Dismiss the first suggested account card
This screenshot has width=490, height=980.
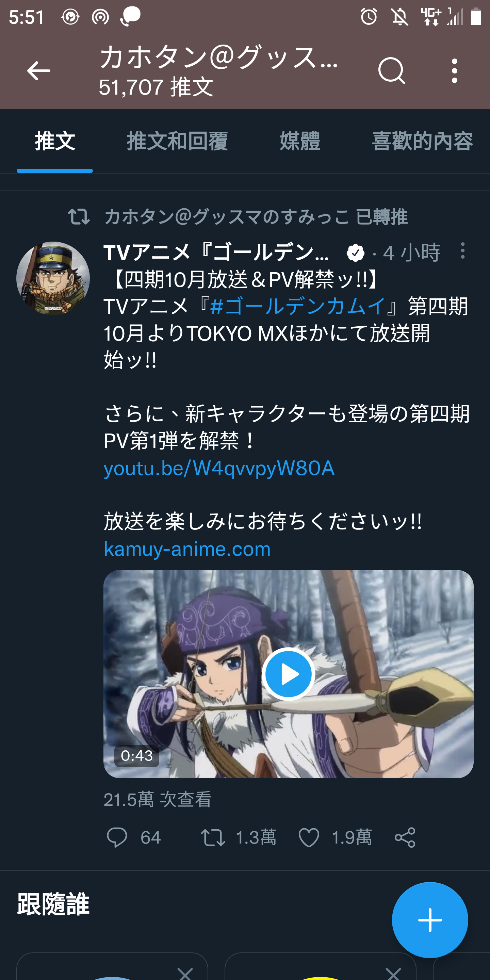pyautogui.click(x=185, y=973)
